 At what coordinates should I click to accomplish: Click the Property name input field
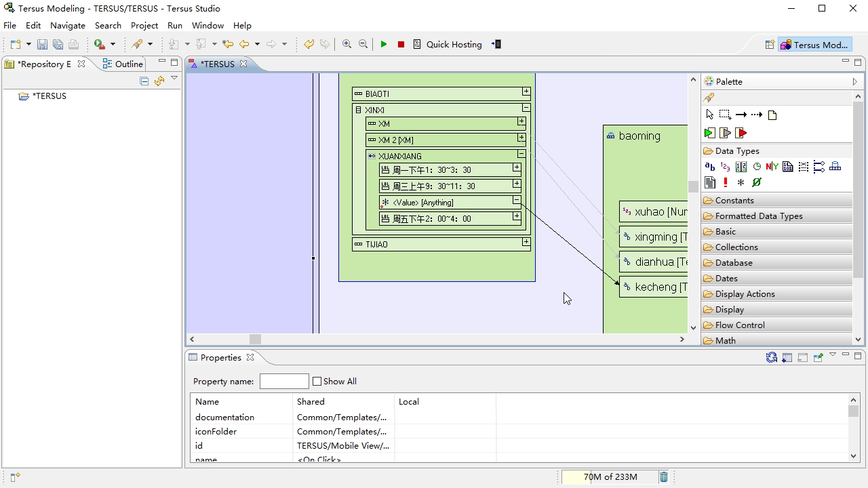click(284, 382)
